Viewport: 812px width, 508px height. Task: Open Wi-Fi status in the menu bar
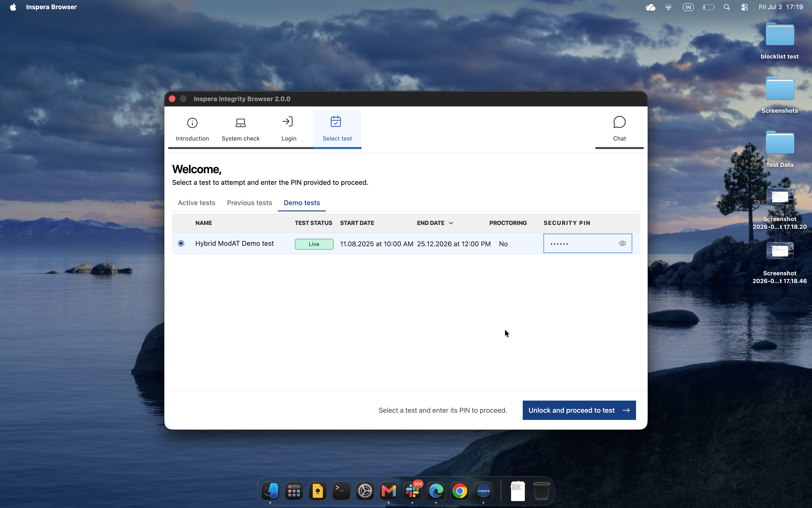tap(668, 7)
